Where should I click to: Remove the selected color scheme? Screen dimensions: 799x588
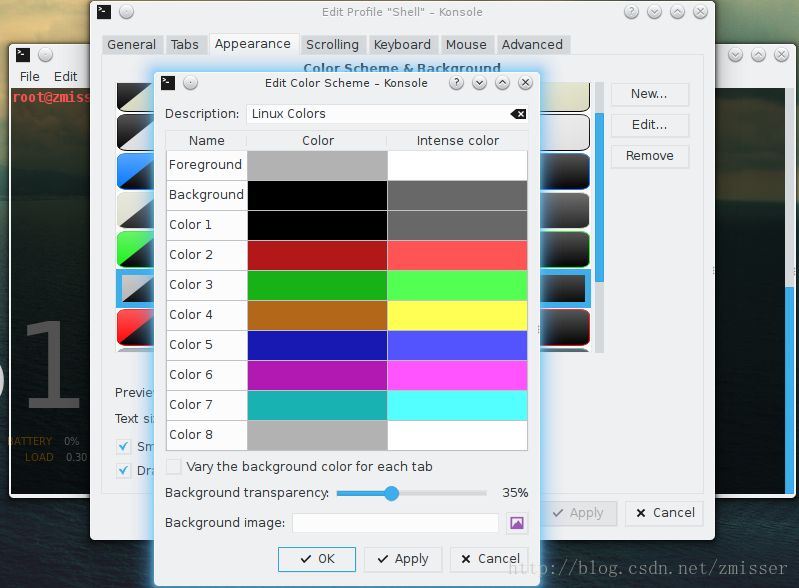coord(650,156)
